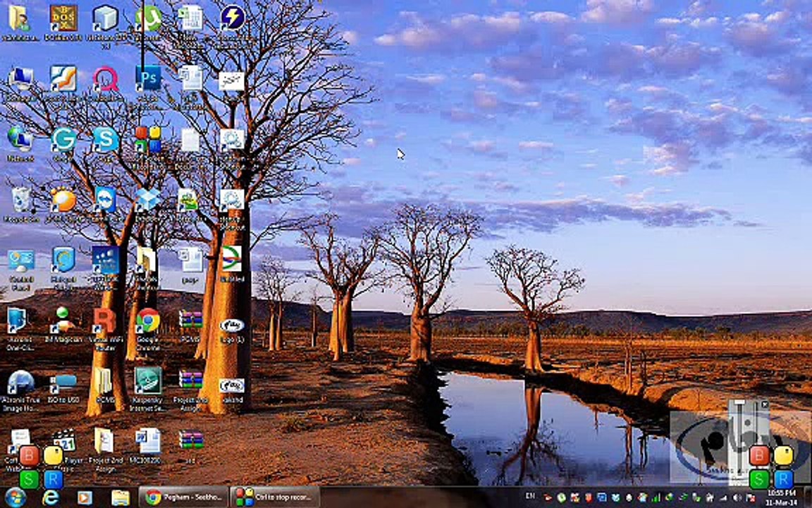Click the blue R button above Internet Explorer icon
This screenshot has height=508, width=812.
(54, 480)
